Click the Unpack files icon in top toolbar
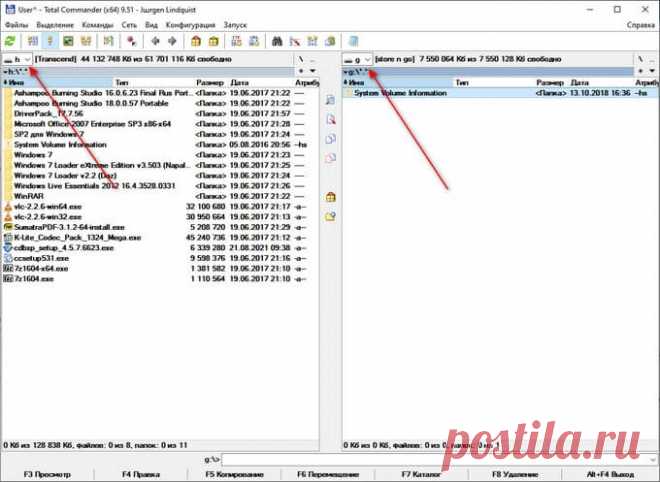Viewport: 660px width, 482px height. [213, 41]
